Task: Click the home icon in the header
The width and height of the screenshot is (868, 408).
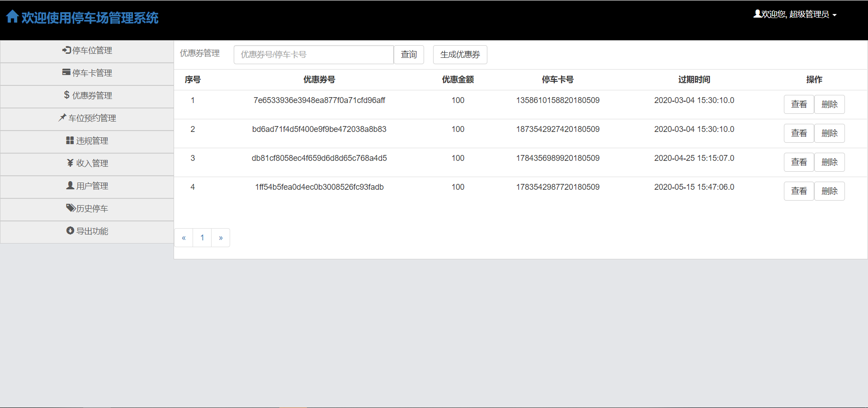Action: tap(12, 17)
